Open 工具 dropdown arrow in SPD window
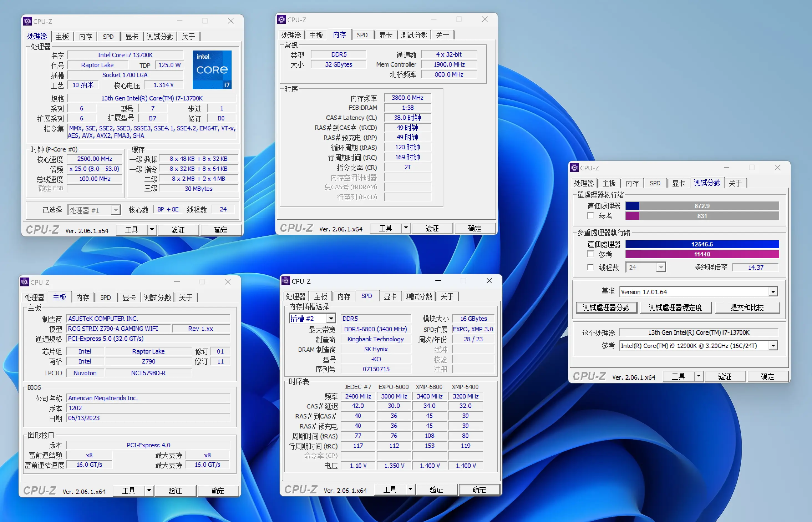The image size is (812, 522). click(x=410, y=489)
